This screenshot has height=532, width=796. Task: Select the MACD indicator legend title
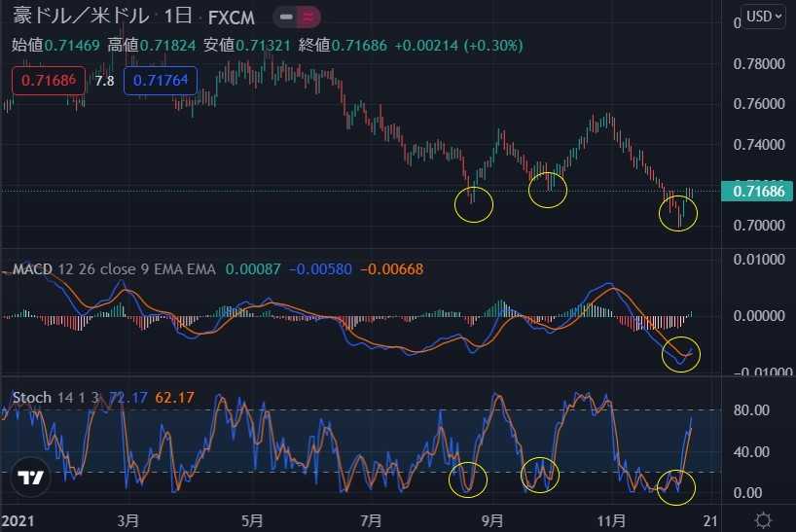[32, 268]
